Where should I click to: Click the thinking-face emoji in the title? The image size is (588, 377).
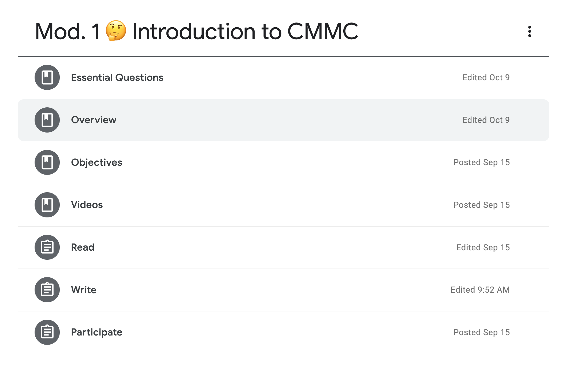click(116, 31)
